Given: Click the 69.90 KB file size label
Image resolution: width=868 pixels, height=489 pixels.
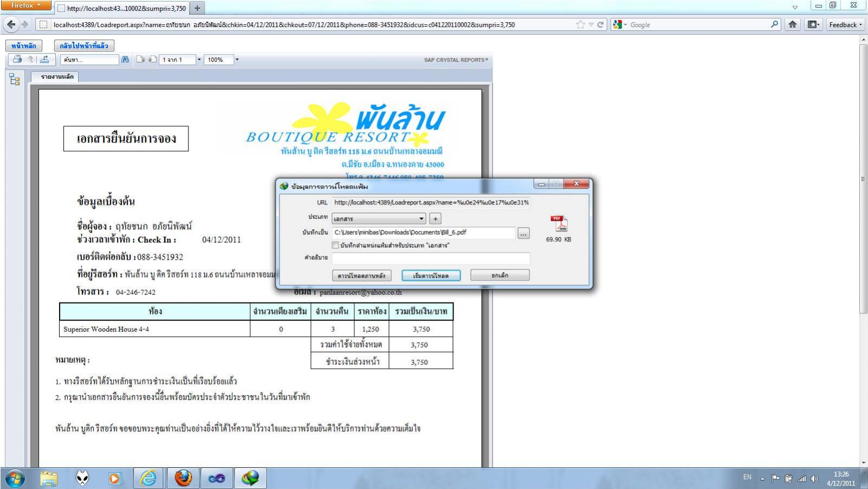Looking at the screenshot, I should (559, 240).
